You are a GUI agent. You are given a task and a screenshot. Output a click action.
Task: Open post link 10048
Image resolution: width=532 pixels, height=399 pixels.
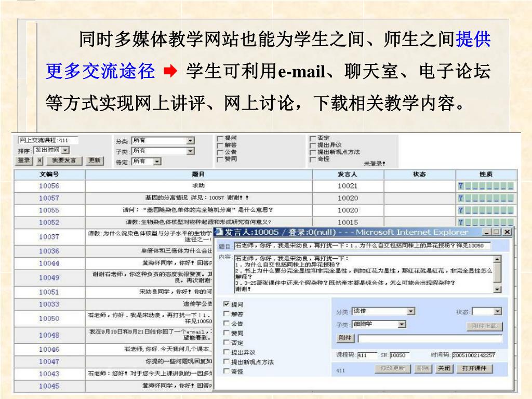49,335
